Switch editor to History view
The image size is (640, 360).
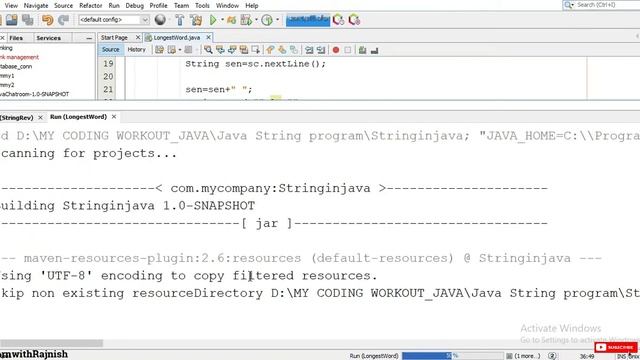point(136,49)
